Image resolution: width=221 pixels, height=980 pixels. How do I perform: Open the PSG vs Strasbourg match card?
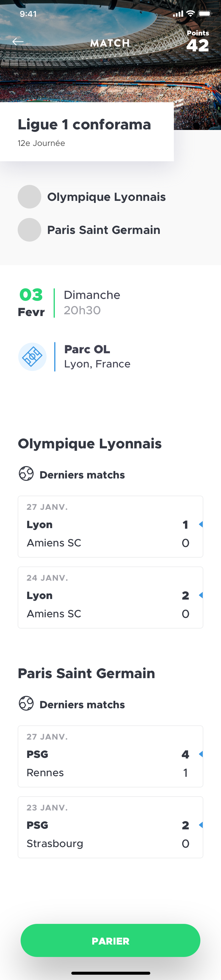tap(110, 827)
